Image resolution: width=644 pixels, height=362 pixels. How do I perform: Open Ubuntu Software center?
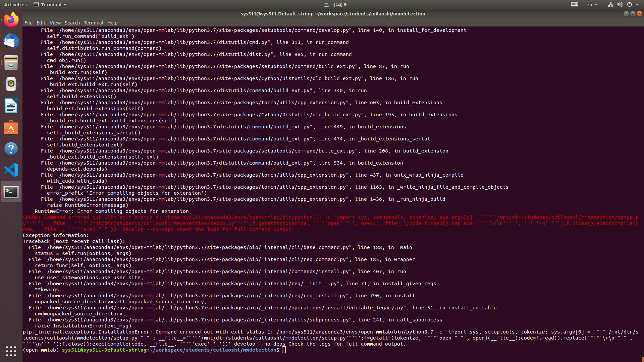(x=11, y=127)
